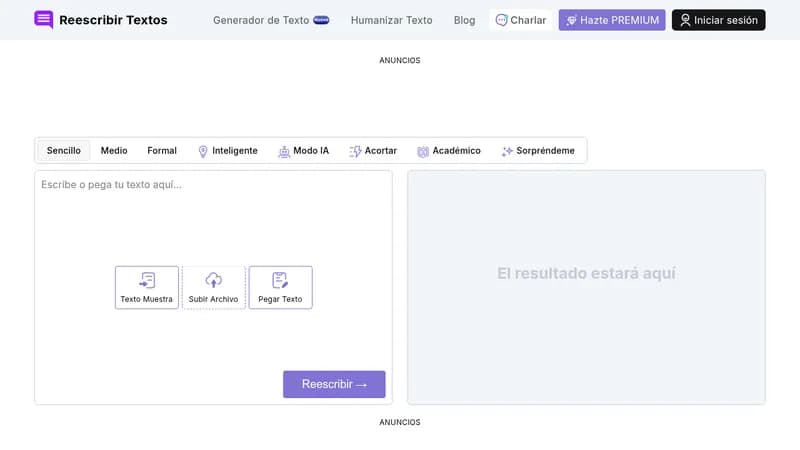
Task: Switch to Medio mode tab
Action: [114, 151]
